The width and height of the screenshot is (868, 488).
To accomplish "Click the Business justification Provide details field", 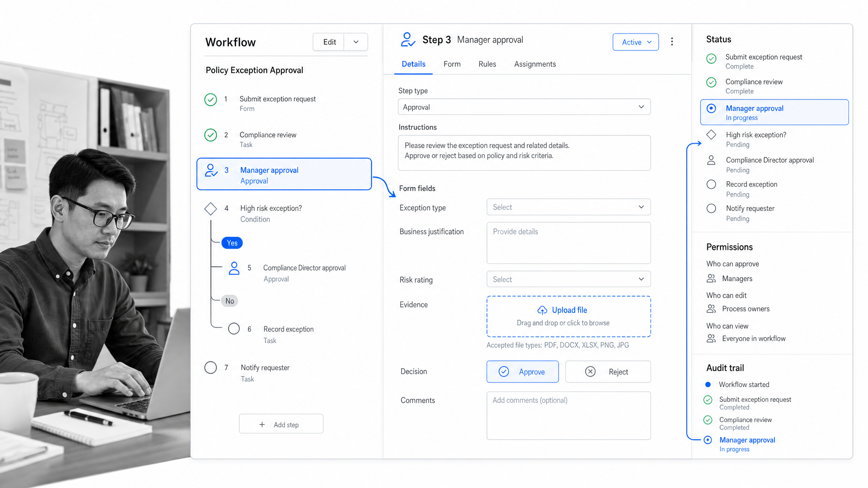I will pos(568,243).
